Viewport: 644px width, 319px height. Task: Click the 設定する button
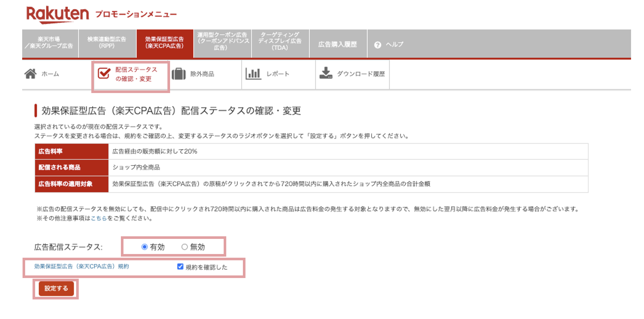tap(56, 288)
